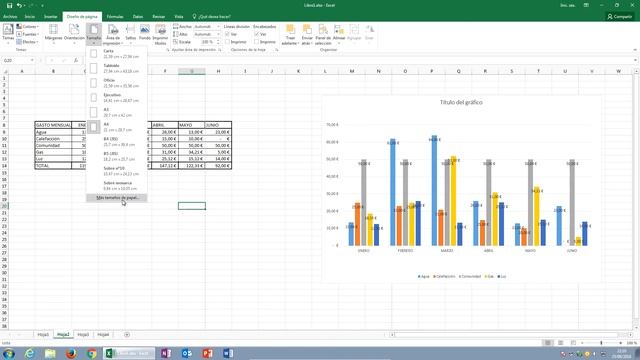Open the Panel de selección
This screenshot has height=360, width=640.
tap(323, 34)
